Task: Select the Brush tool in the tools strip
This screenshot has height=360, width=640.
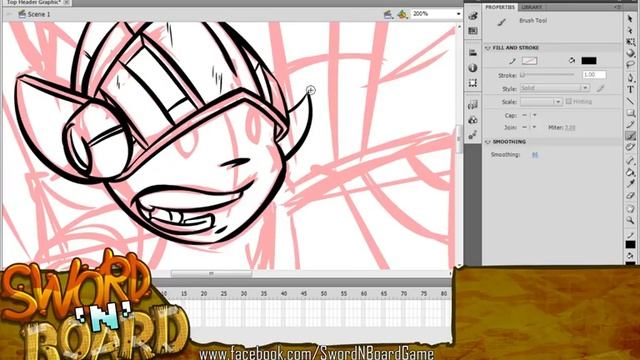Action: [630, 136]
